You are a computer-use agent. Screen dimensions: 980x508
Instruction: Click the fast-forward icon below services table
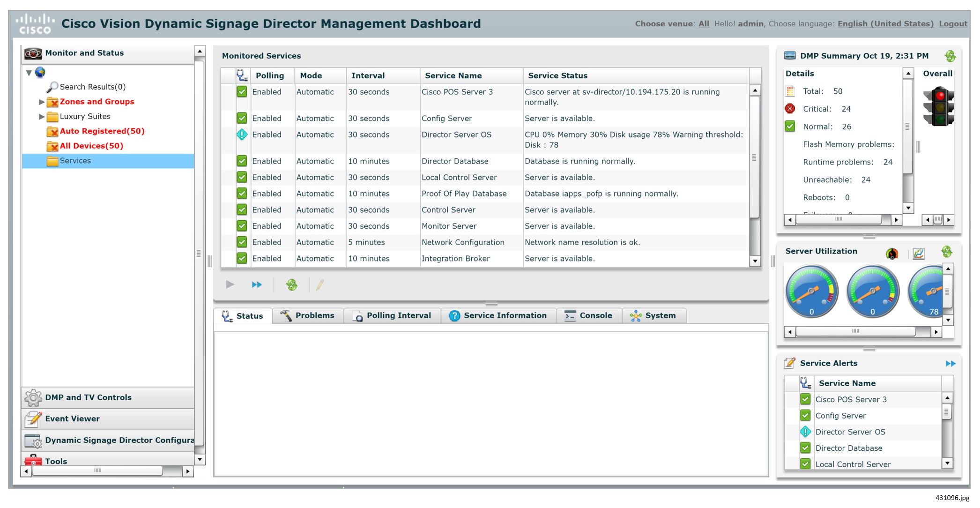(257, 284)
